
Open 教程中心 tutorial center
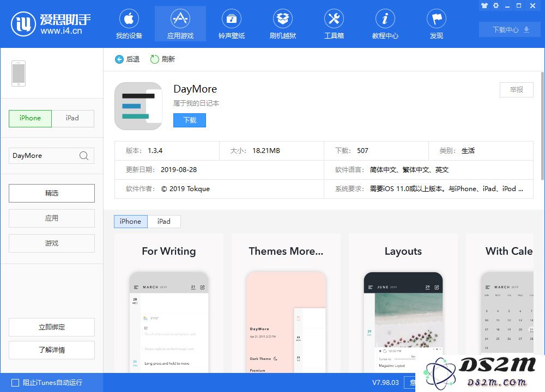pyautogui.click(x=385, y=24)
